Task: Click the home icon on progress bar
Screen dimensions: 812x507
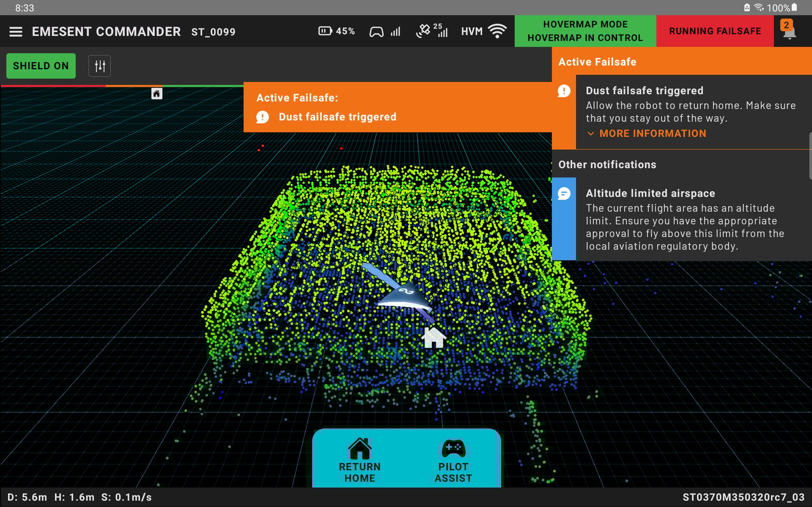Action: point(157,93)
